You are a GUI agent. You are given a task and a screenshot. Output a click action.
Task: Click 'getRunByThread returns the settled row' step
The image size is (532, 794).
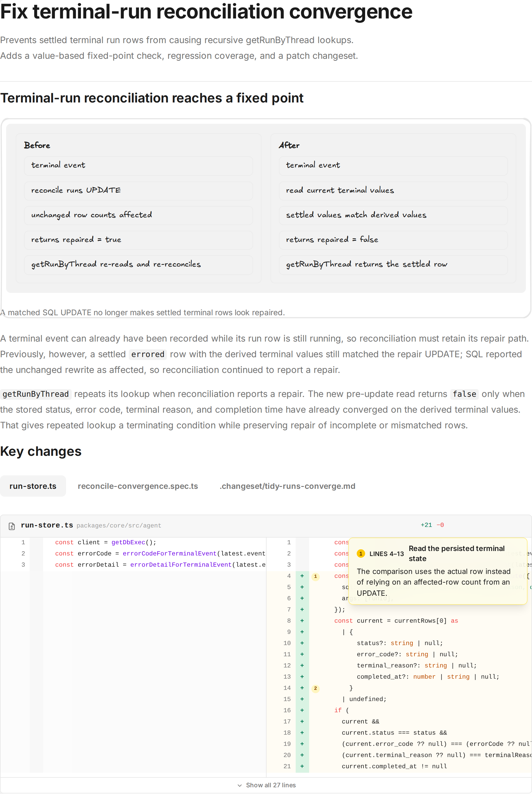click(x=393, y=265)
